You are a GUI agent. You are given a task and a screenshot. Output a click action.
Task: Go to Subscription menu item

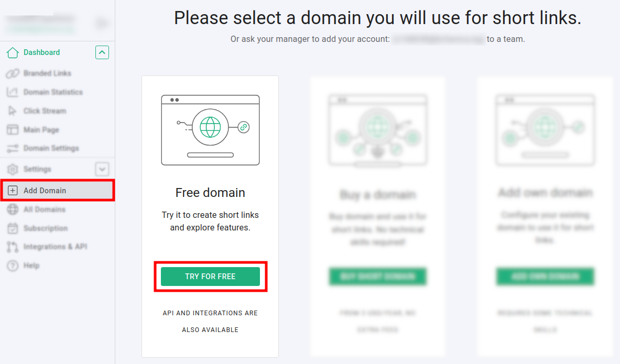(x=46, y=228)
